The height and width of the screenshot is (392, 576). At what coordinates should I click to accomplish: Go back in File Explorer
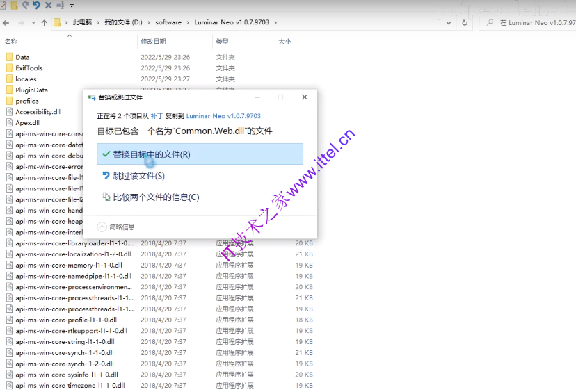point(6,23)
